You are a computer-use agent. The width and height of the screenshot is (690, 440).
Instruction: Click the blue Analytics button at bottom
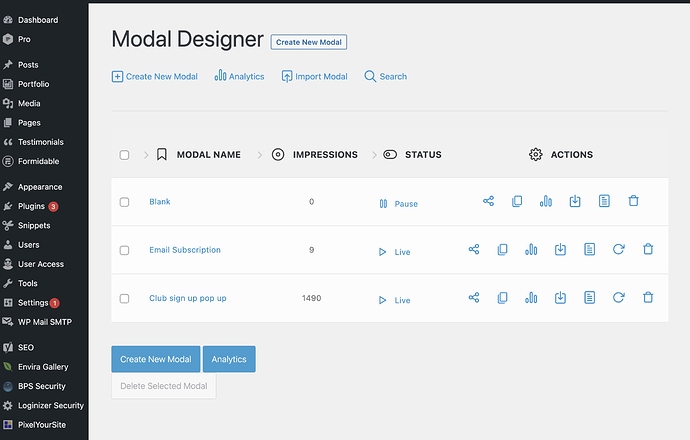coord(229,359)
